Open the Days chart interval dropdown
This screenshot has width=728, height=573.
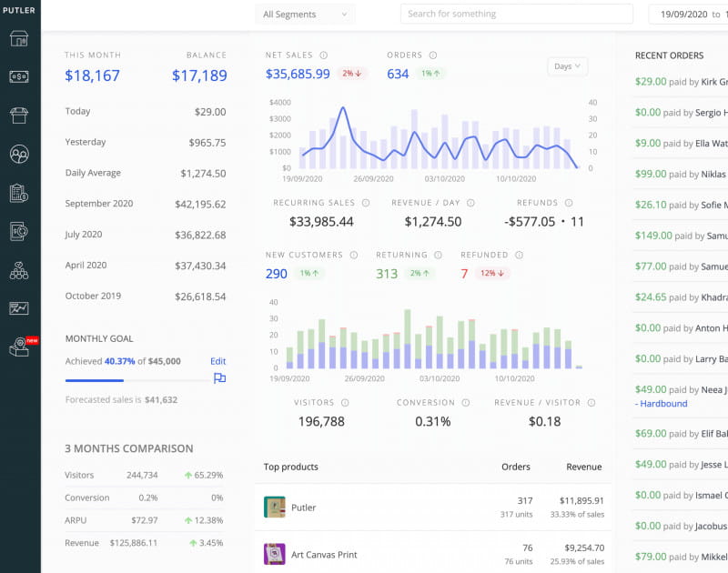(x=568, y=66)
